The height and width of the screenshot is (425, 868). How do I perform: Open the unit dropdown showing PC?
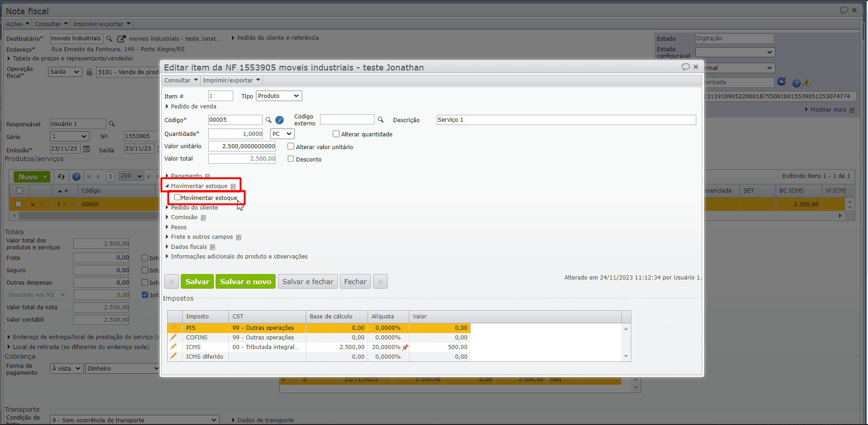pyautogui.click(x=282, y=134)
